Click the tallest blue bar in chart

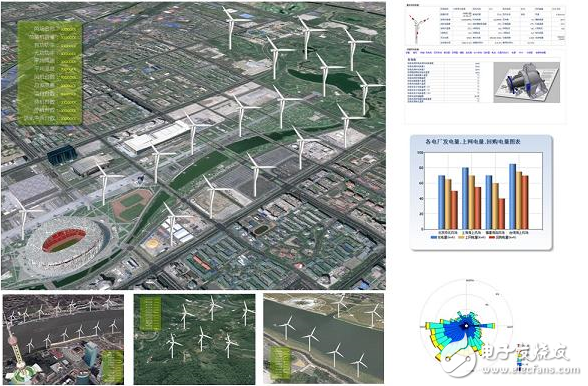513,197
